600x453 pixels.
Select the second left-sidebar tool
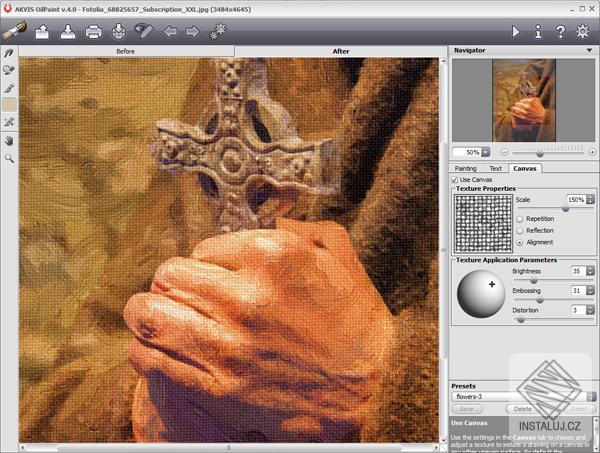point(9,70)
